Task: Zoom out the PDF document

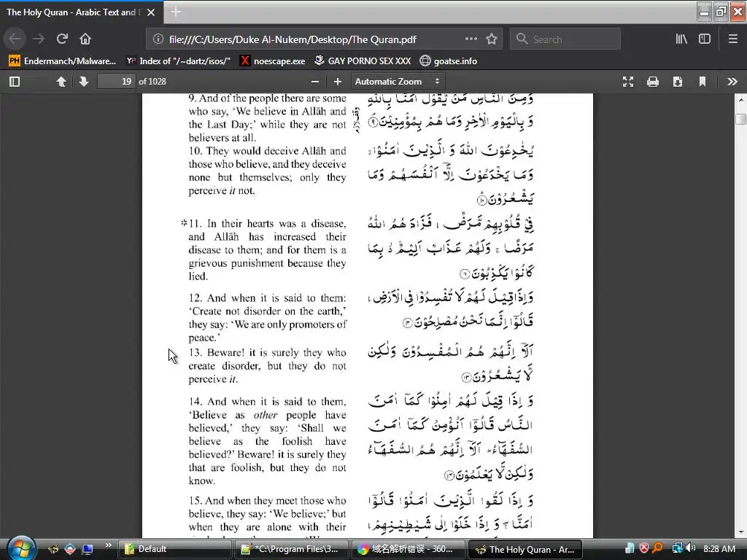Action: click(315, 82)
